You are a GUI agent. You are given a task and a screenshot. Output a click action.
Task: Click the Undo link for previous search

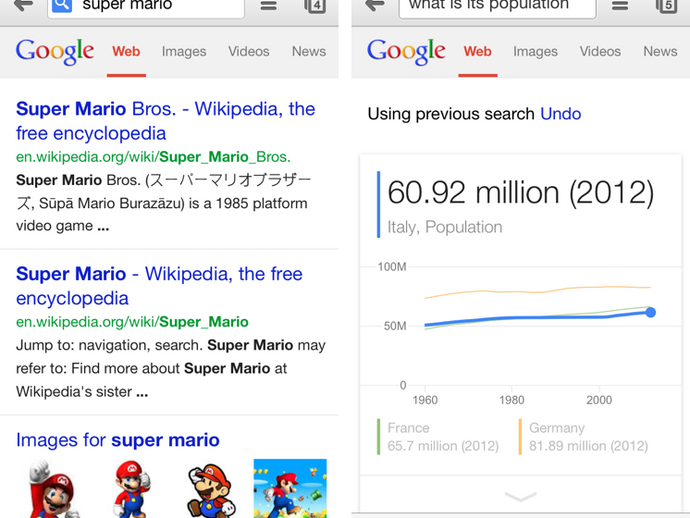(x=561, y=114)
